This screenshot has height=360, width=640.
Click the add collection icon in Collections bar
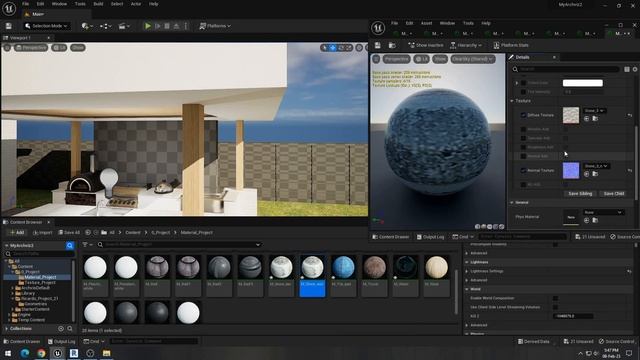click(x=61, y=329)
